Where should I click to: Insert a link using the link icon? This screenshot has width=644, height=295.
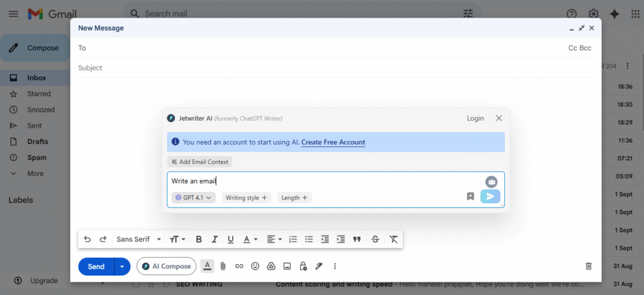239,266
